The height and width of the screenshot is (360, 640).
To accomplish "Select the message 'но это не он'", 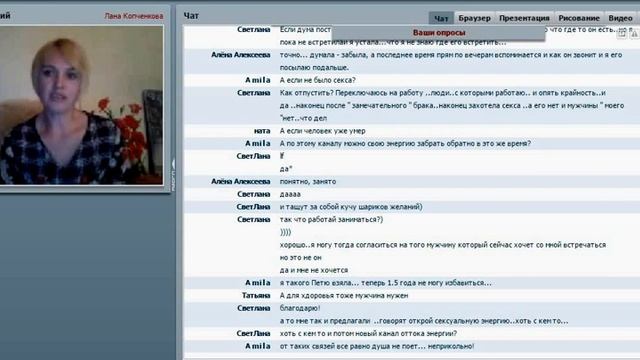I will (300, 258).
